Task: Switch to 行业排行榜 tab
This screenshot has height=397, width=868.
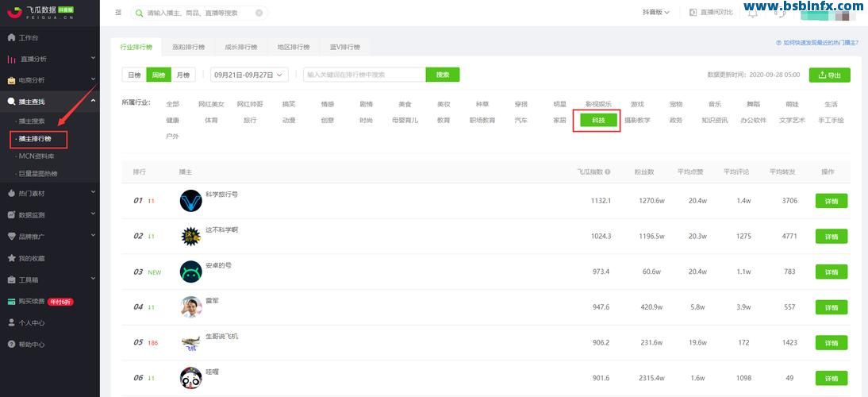Action: coord(136,47)
